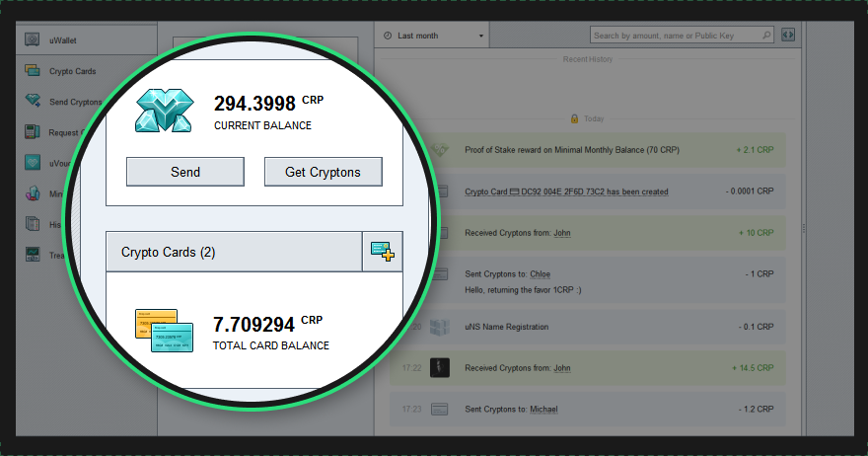This screenshot has width=868, height=456.
Task: Select the Crypto Cards sidebar icon
Action: point(33,70)
